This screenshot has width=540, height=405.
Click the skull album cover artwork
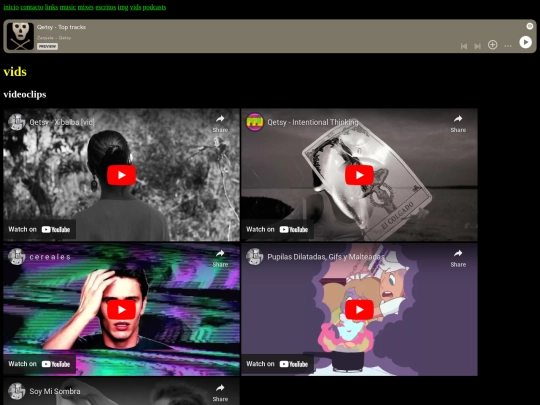tap(20, 36)
